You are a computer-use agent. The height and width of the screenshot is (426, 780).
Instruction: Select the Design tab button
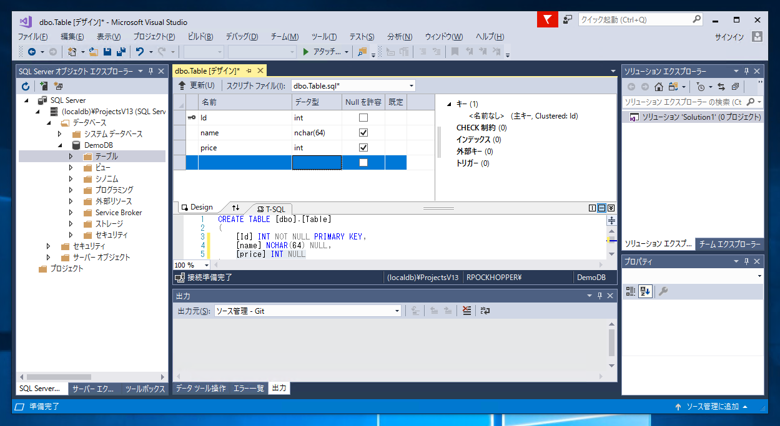[x=197, y=207]
